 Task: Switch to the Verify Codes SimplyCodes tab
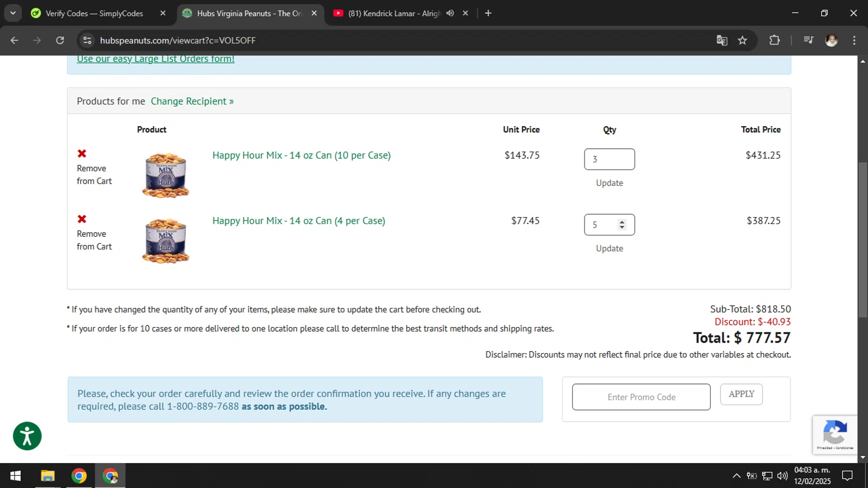click(x=94, y=13)
